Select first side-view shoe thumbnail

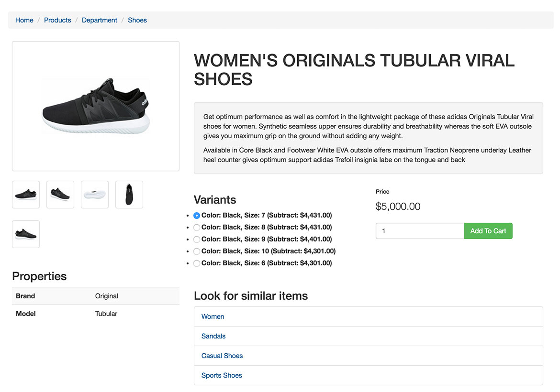[x=26, y=195]
